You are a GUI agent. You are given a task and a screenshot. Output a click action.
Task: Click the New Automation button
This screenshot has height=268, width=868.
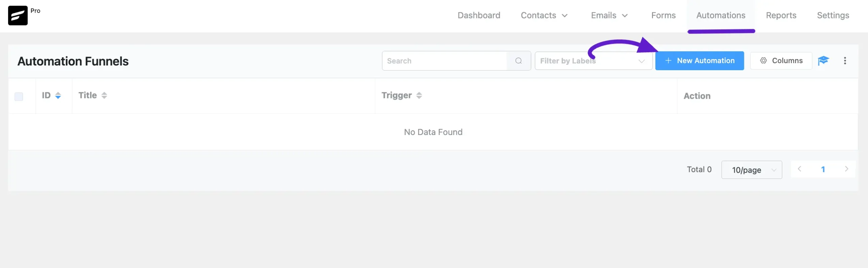pos(699,61)
